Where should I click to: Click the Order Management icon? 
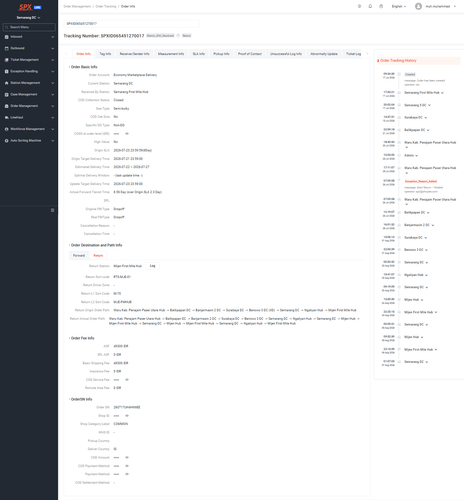point(6,106)
